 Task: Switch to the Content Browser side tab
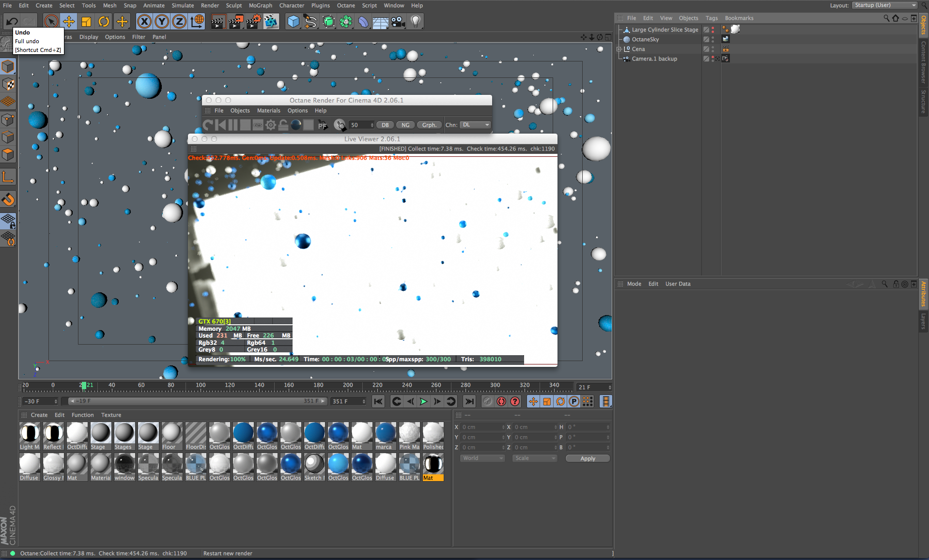924,62
